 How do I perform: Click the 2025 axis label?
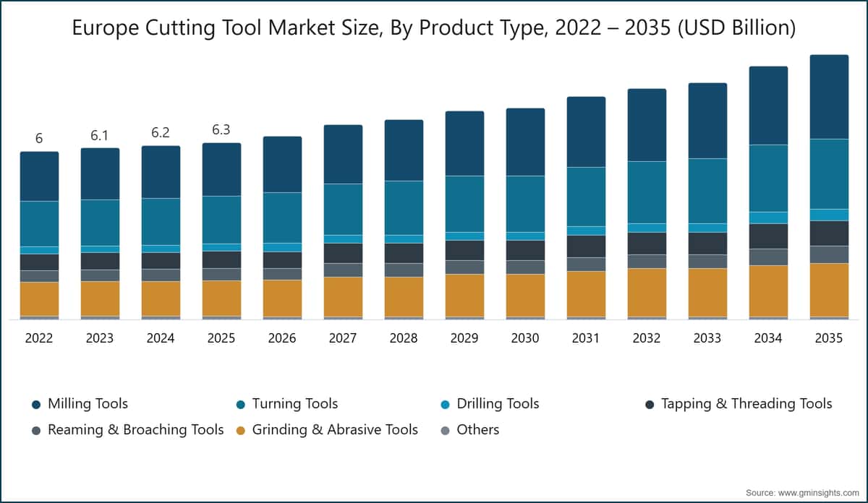click(221, 338)
